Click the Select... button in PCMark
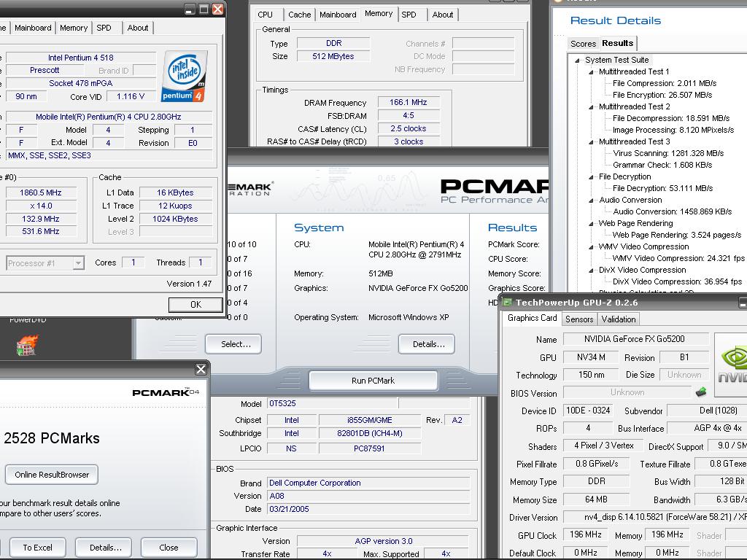Viewport: 747px width, 560px height. (233, 344)
